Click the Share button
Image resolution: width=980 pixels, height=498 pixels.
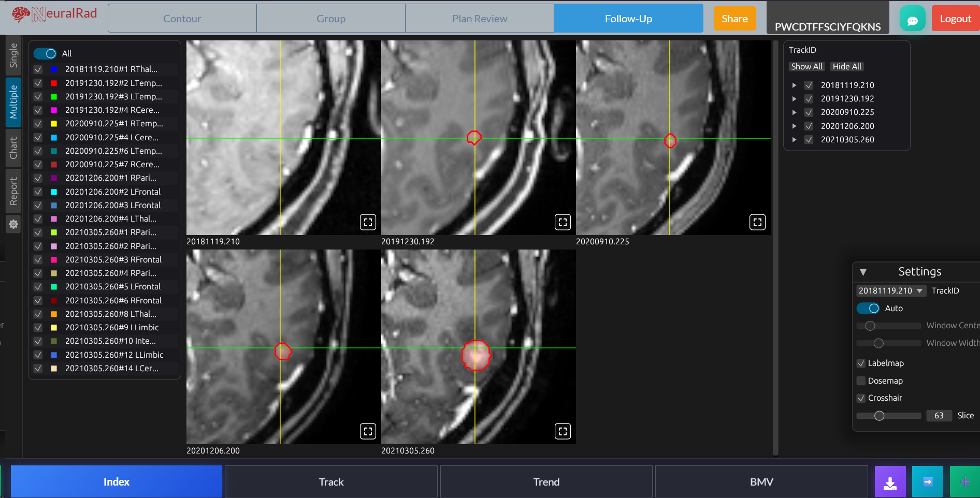click(x=734, y=18)
